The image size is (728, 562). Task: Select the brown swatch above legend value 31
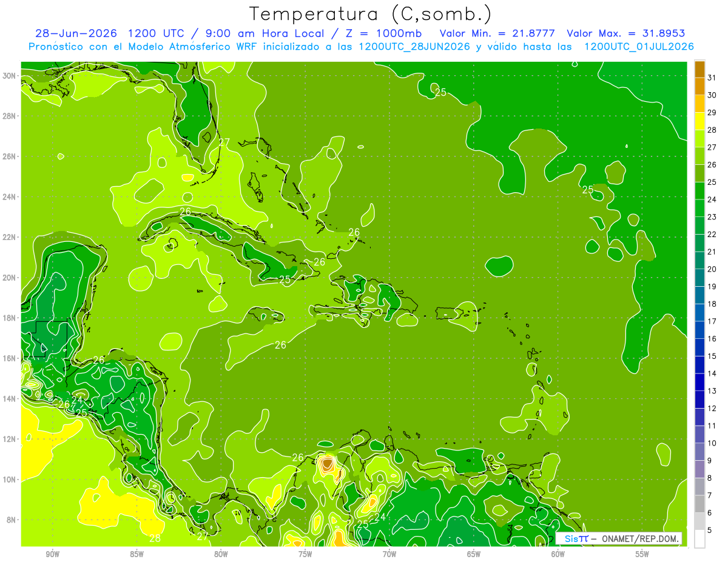click(x=699, y=69)
